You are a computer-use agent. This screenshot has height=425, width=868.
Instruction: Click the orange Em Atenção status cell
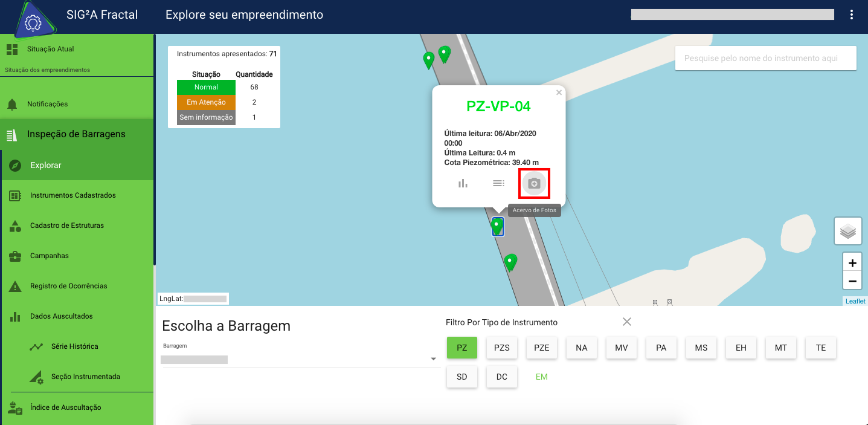coord(206,102)
